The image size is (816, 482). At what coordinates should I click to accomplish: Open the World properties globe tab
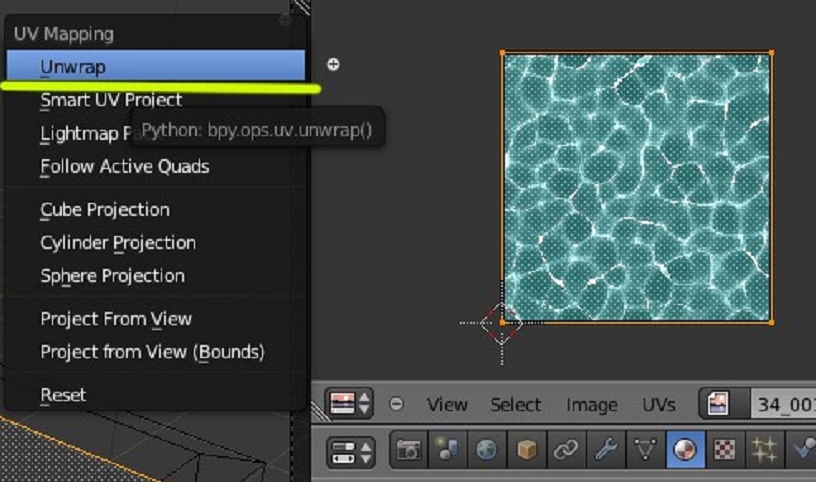(x=486, y=451)
